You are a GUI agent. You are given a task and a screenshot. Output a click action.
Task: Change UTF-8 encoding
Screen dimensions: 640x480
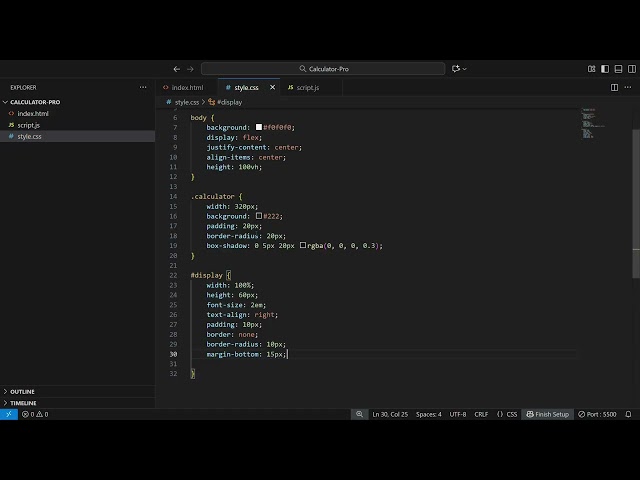(x=458, y=414)
